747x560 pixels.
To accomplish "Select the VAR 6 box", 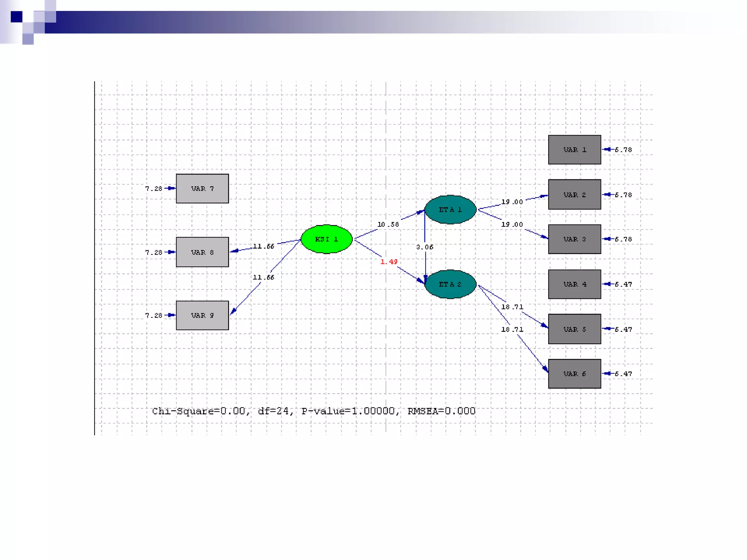I will coord(574,374).
